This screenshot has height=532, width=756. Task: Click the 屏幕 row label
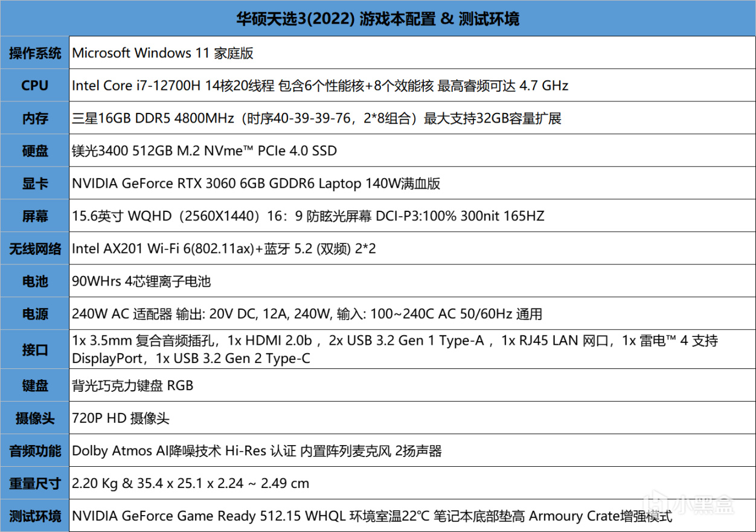(35, 216)
